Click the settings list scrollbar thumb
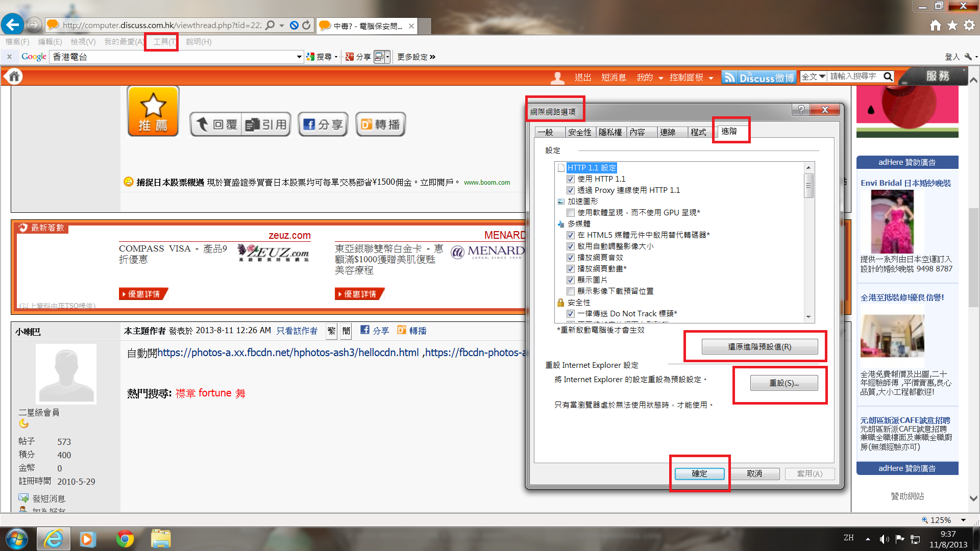 [808, 185]
